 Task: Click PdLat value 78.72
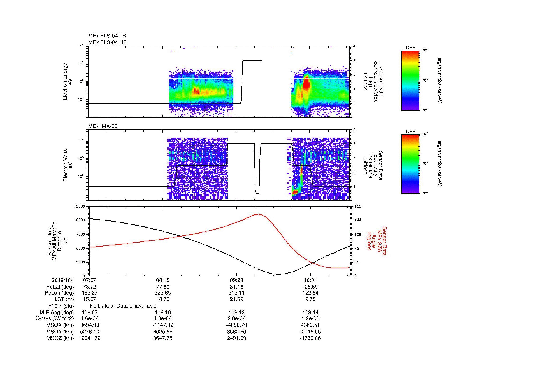coord(89,287)
